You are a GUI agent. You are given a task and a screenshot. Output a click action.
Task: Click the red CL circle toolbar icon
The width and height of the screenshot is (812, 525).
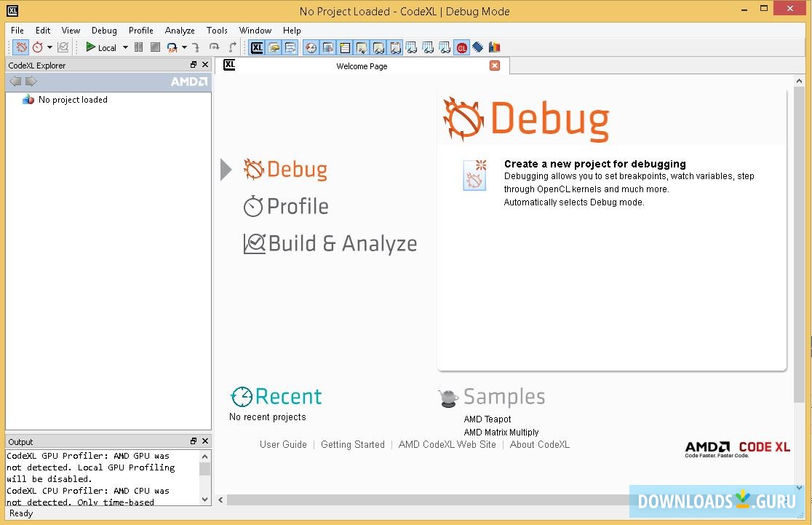tap(461, 47)
